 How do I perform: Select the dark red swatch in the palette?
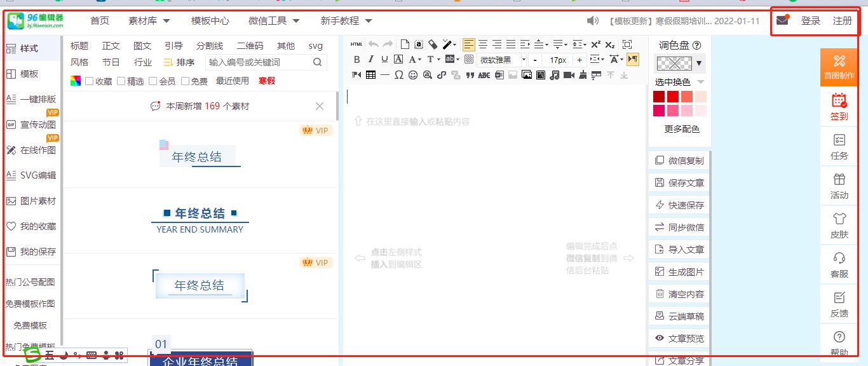(x=659, y=95)
